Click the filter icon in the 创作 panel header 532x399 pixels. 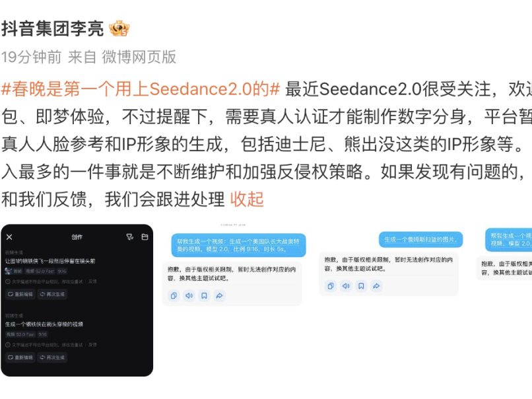click(130, 236)
